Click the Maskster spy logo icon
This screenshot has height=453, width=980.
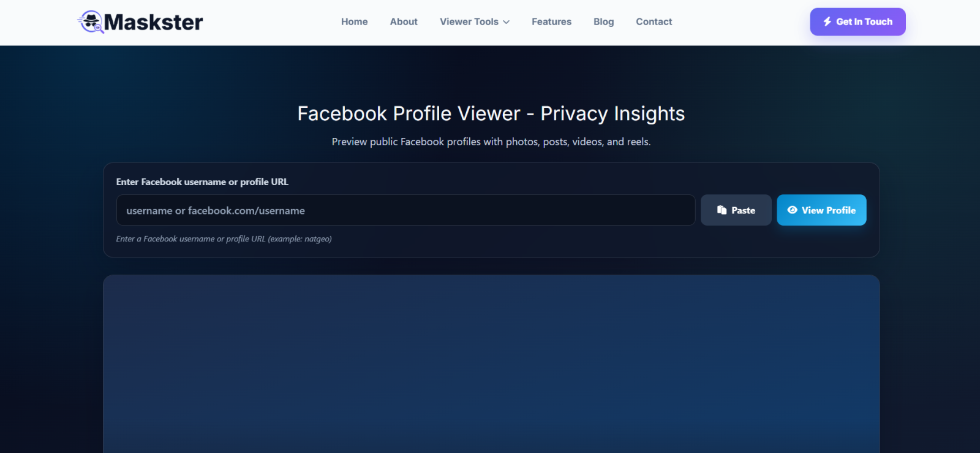coord(91,22)
